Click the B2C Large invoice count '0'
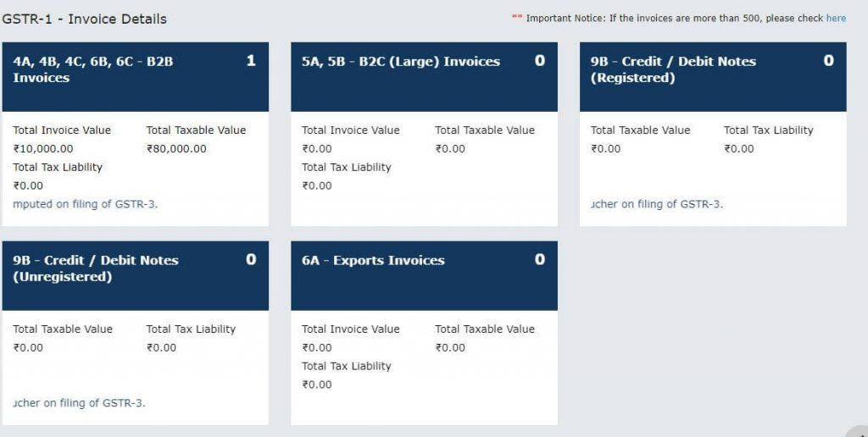Viewport: 868px width, 437px height. tap(540, 61)
